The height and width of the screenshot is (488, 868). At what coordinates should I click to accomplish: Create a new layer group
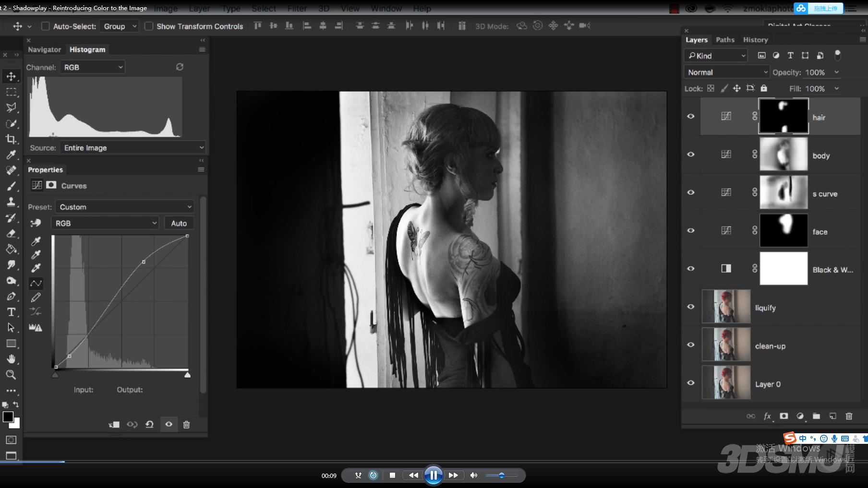[816, 416]
